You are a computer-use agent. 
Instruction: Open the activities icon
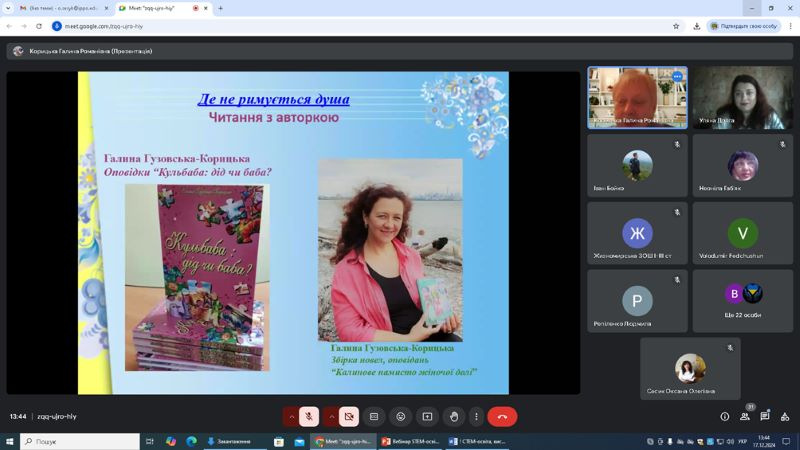(785, 417)
